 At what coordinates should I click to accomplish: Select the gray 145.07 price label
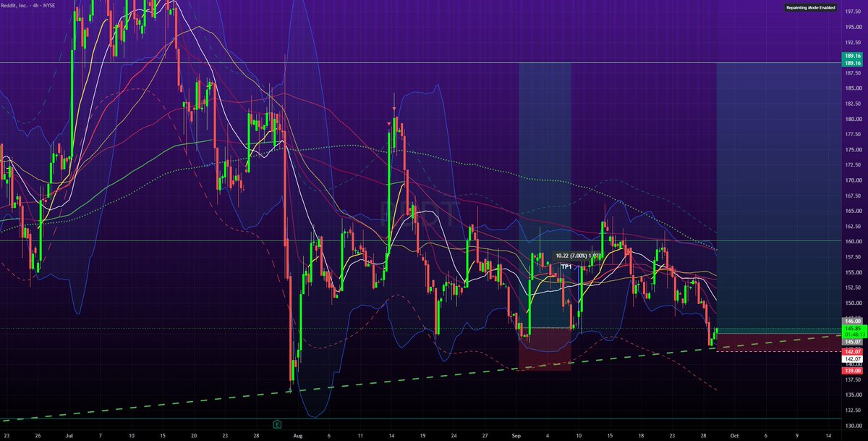(x=851, y=341)
